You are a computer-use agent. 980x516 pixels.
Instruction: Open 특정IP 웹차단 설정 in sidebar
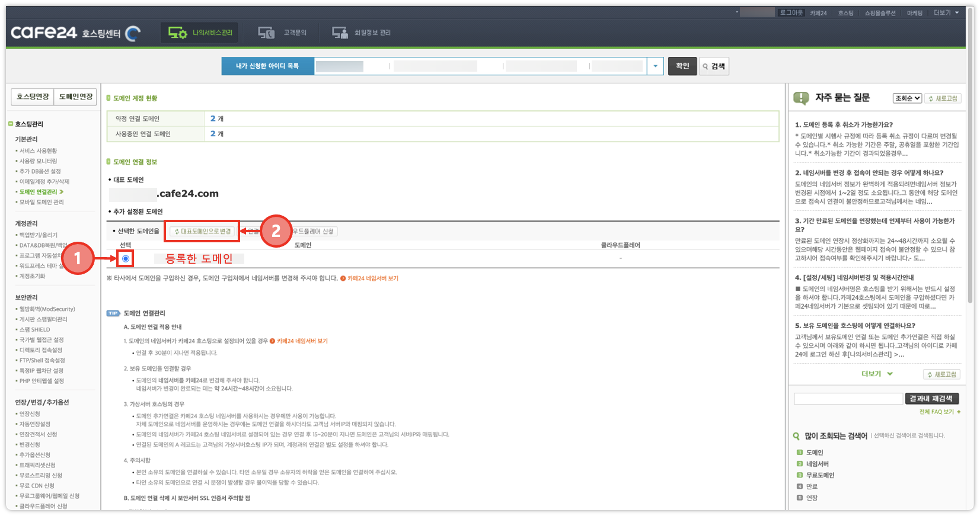click(x=41, y=371)
